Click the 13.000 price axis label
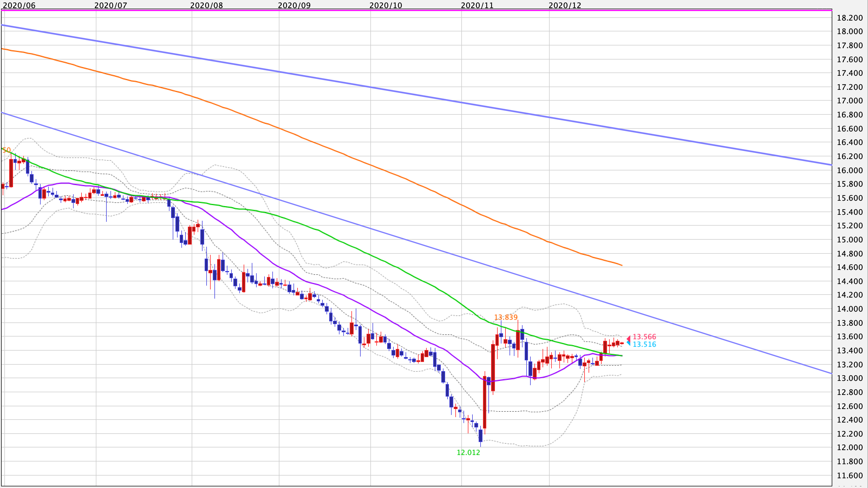 850,378
